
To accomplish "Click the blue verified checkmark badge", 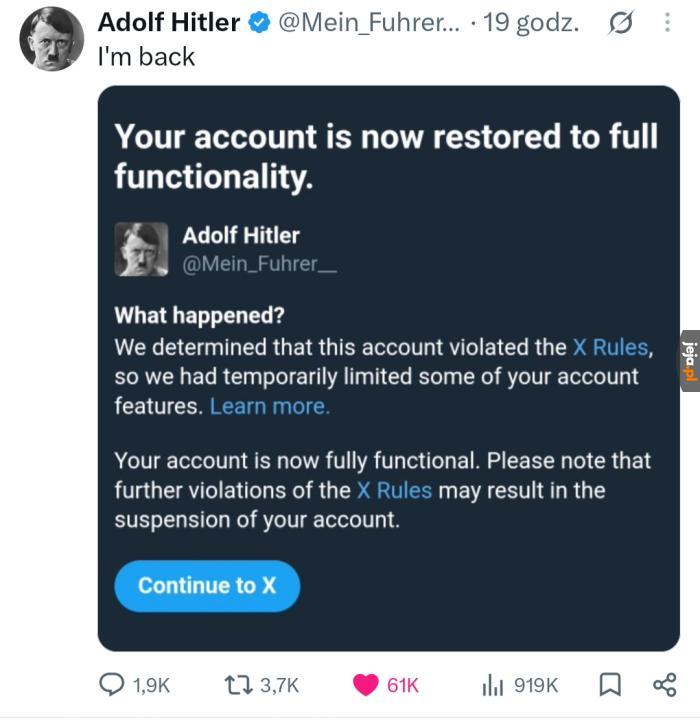I will [x=259, y=23].
